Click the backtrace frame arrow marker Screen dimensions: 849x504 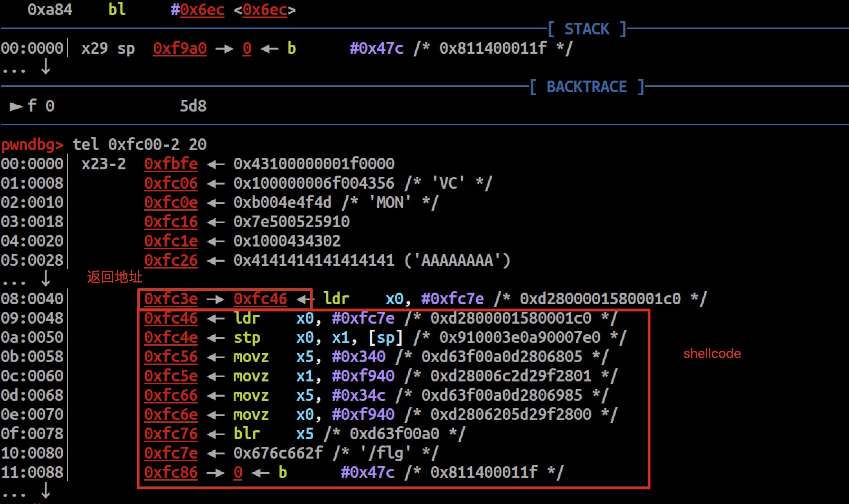(16, 106)
